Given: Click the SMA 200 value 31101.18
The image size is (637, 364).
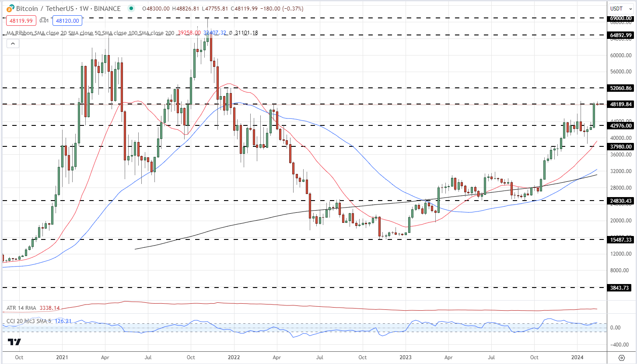Looking at the screenshot, I should coord(246,33).
